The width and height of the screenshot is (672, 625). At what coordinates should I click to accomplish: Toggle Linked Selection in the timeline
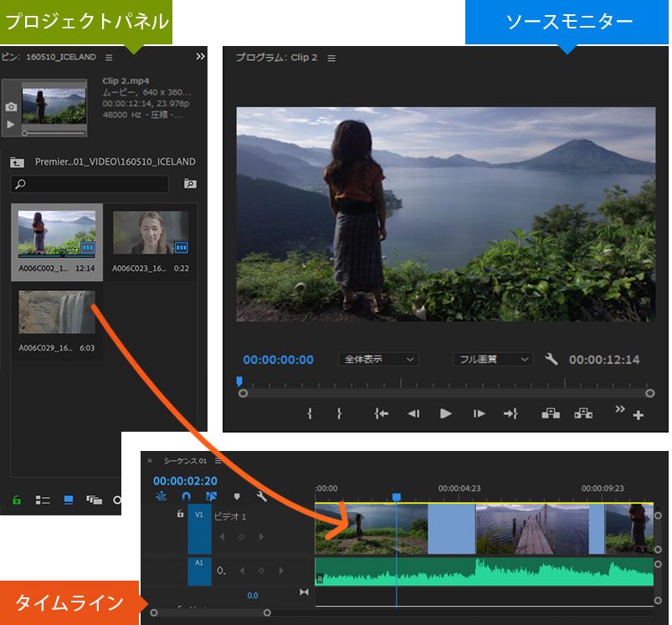click(x=211, y=496)
